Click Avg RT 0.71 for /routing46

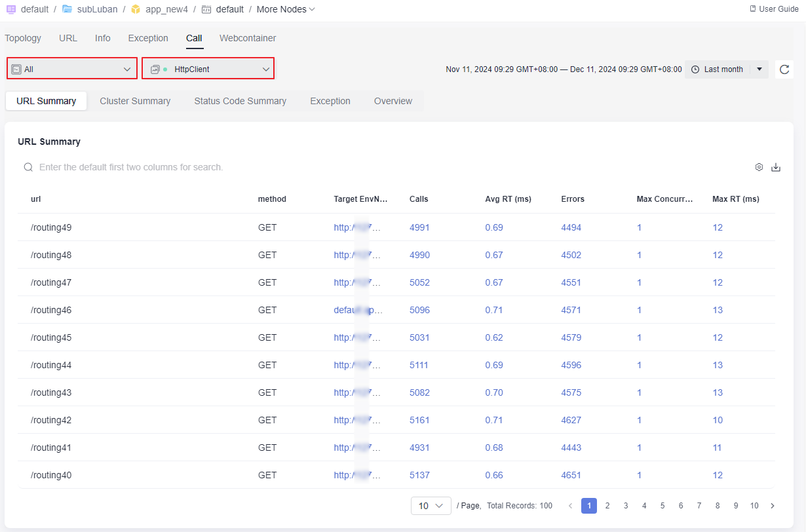click(494, 310)
